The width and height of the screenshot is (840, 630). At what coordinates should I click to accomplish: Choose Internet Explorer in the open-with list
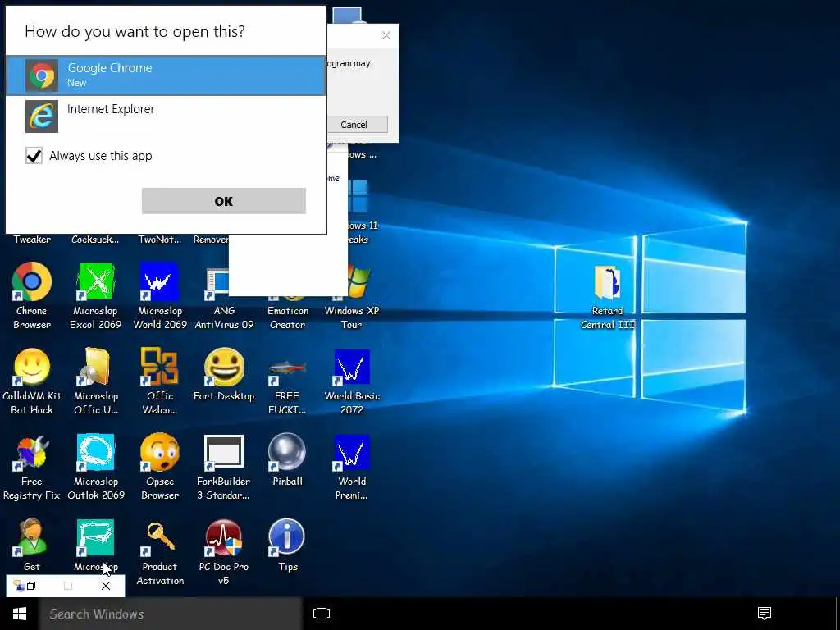tap(166, 116)
